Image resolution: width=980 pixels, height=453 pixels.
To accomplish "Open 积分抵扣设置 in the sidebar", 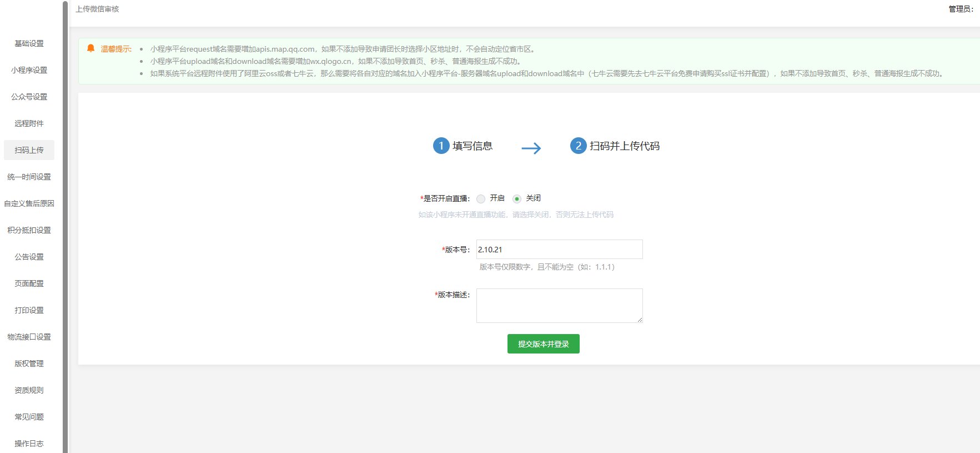I will coord(29,230).
